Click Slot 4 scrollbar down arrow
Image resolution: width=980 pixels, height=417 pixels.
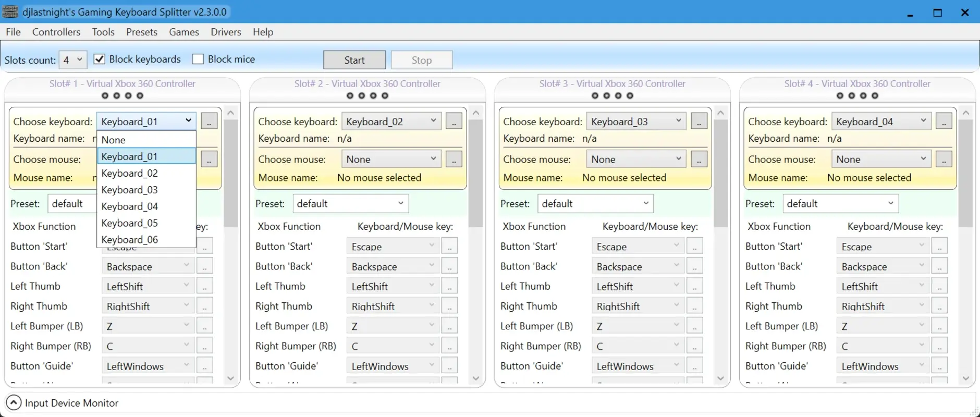(x=966, y=378)
